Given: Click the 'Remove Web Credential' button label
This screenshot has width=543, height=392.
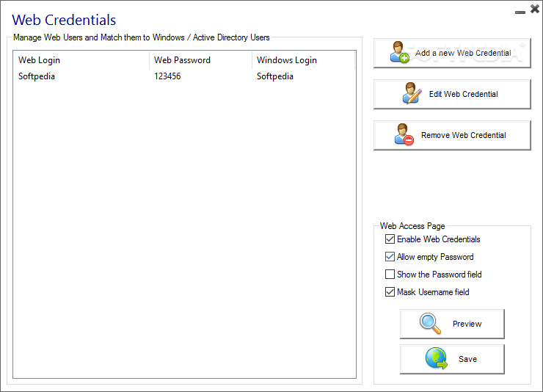Looking at the screenshot, I should click(x=463, y=135).
